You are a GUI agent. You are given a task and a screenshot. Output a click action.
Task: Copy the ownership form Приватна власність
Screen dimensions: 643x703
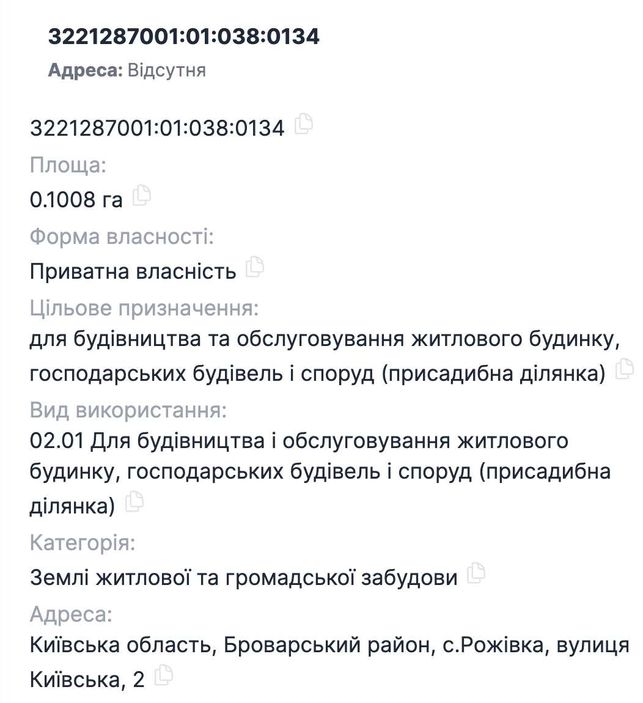tap(255, 267)
